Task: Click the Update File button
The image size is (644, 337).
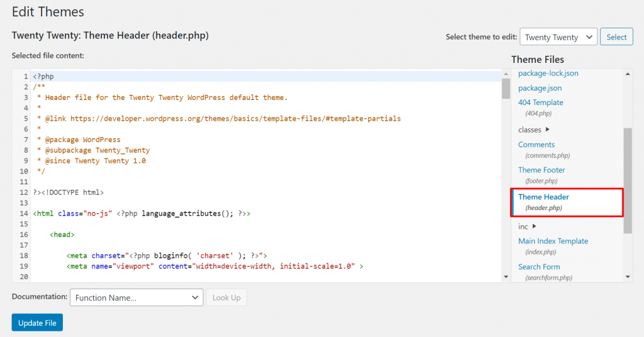Action: (37, 323)
